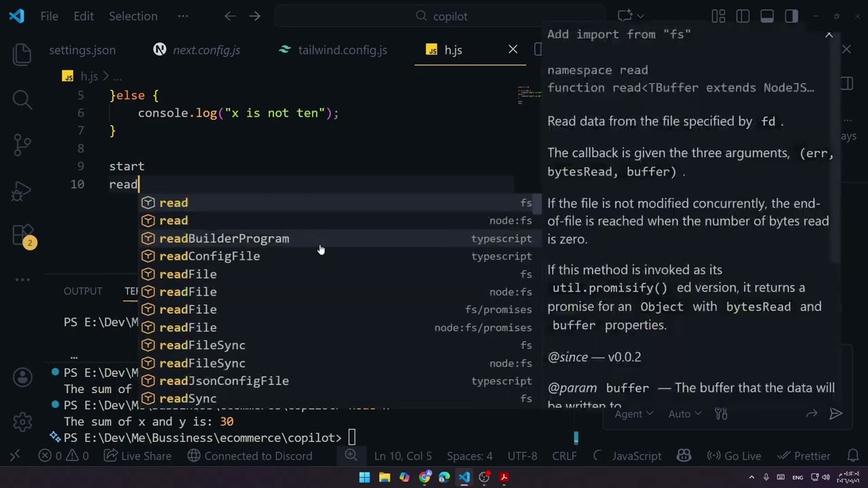The width and height of the screenshot is (868, 488).
Task: Open the Run and Debug view
Action: (x=22, y=190)
